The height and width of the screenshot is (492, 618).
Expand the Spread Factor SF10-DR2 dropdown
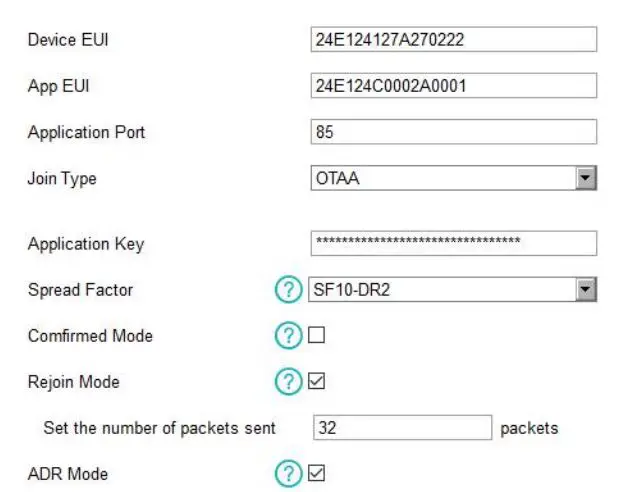(x=454, y=290)
